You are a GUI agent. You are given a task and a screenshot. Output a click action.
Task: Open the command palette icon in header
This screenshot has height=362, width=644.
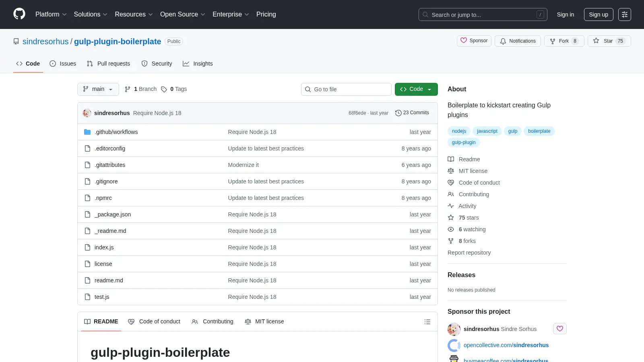coord(625,14)
